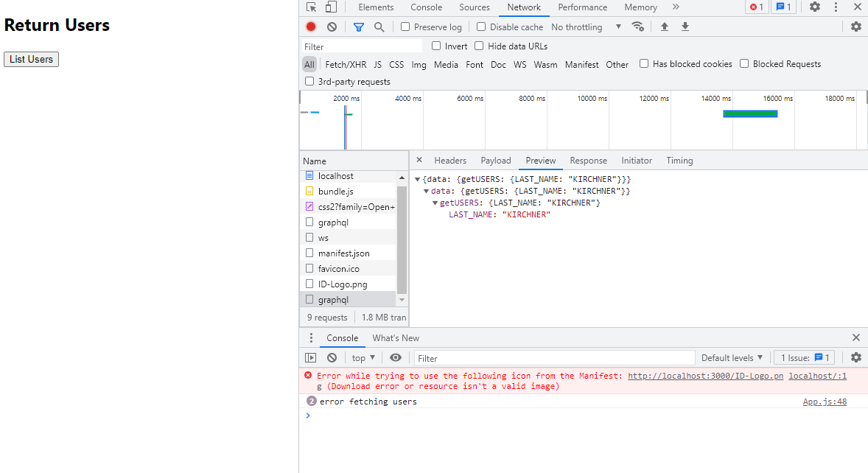The width and height of the screenshot is (868, 473).
Task: Activate the inspect element picker icon
Action: tap(311, 7)
